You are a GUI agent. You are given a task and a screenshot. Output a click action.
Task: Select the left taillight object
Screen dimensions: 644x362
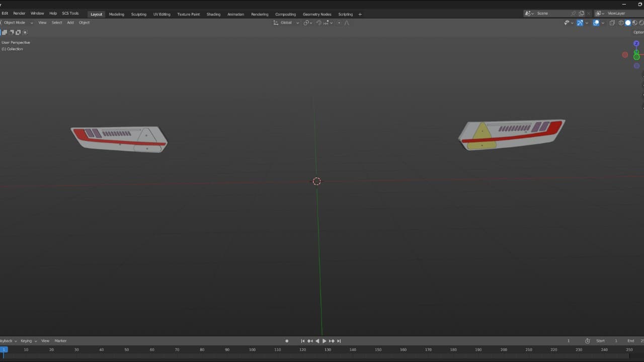(119, 139)
